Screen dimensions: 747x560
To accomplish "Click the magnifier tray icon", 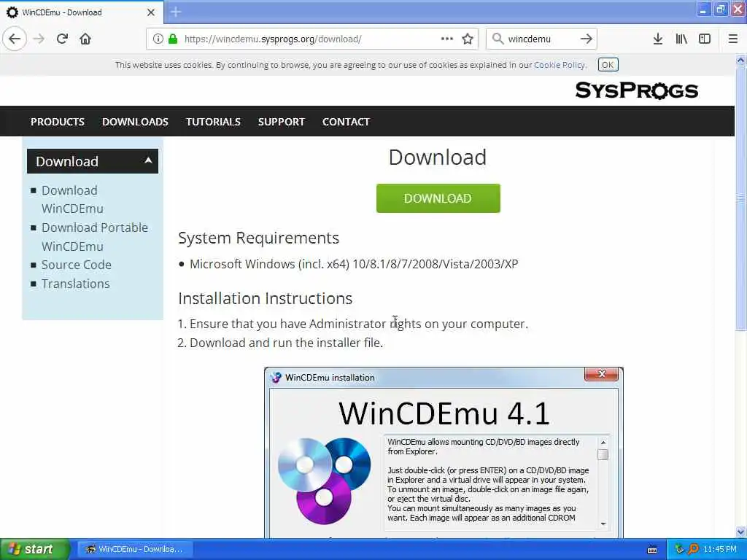I will (693, 549).
